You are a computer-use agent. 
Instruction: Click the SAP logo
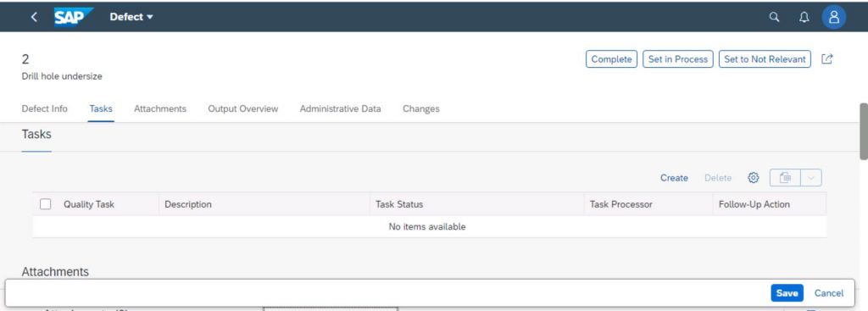pos(74,17)
